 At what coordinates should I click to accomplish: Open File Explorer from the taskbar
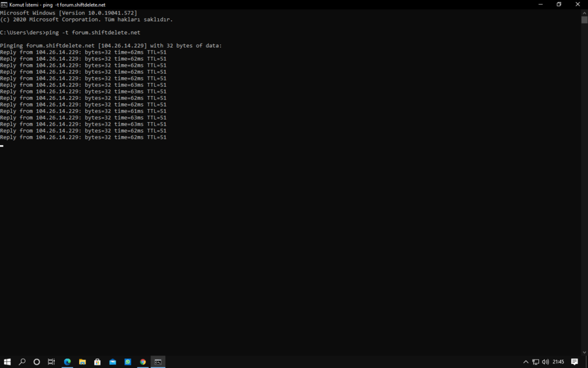[82, 361]
